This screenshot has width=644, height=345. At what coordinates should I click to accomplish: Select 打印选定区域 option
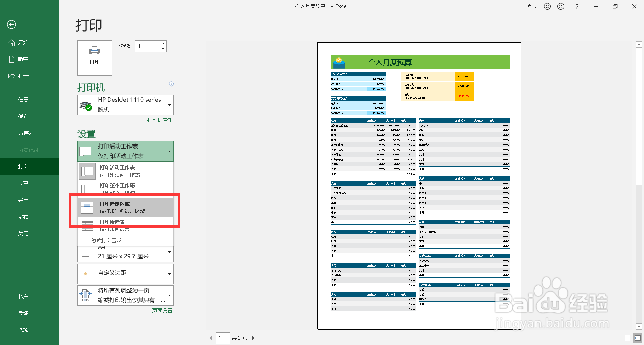coord(126,207)
